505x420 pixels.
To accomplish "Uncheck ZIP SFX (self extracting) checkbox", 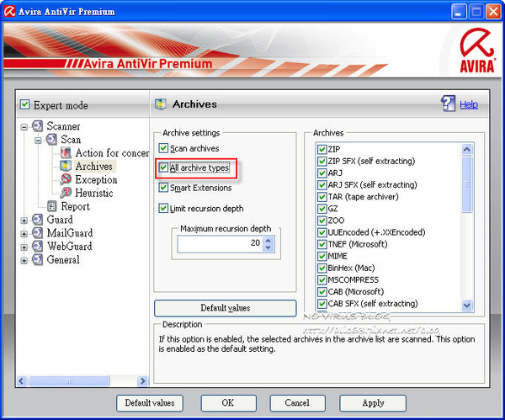I will (322, 161).
